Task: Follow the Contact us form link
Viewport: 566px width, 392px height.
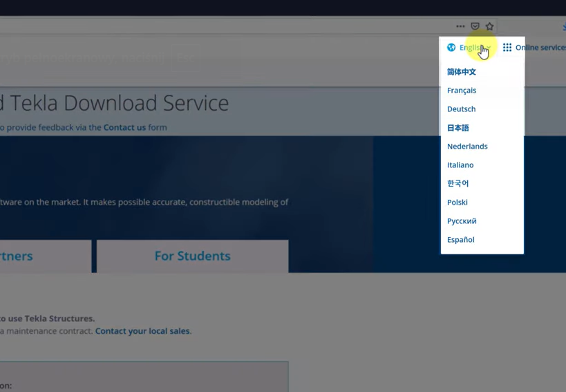Action: 124,127
